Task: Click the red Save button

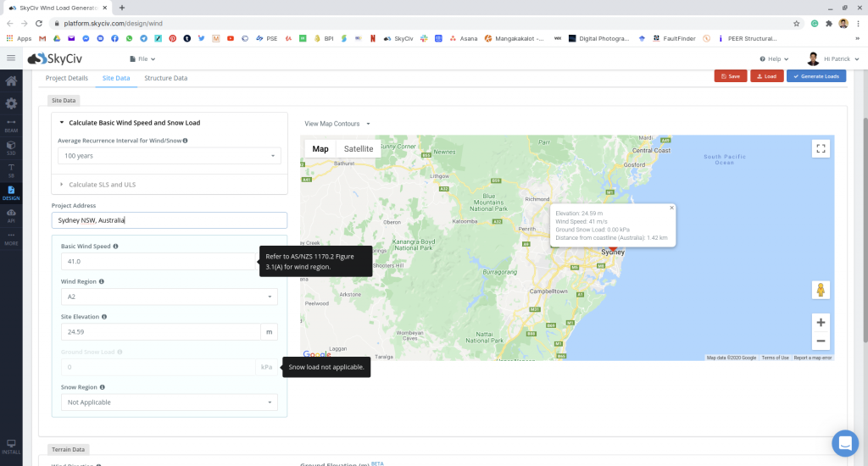Action: [730, 76]
